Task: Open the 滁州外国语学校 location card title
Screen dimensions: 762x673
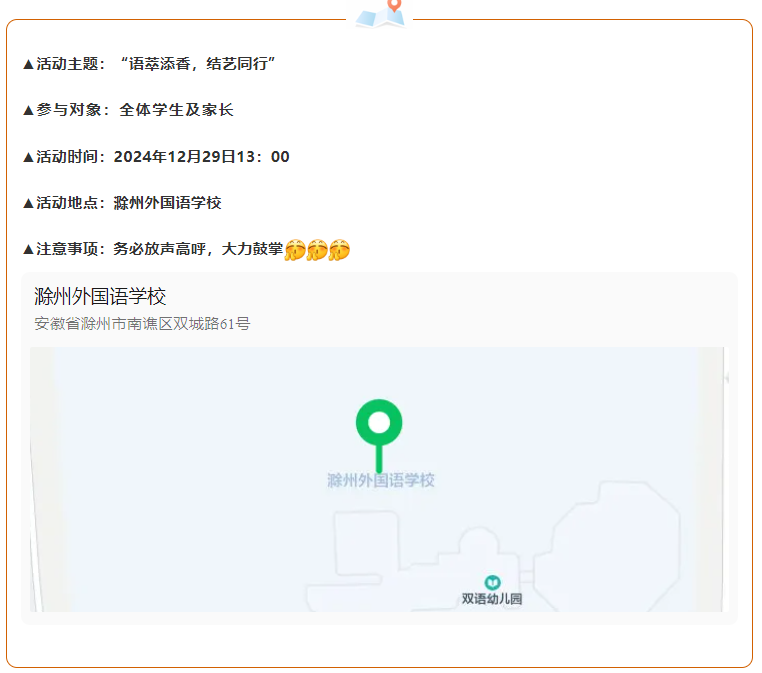Action: point(100,297)
